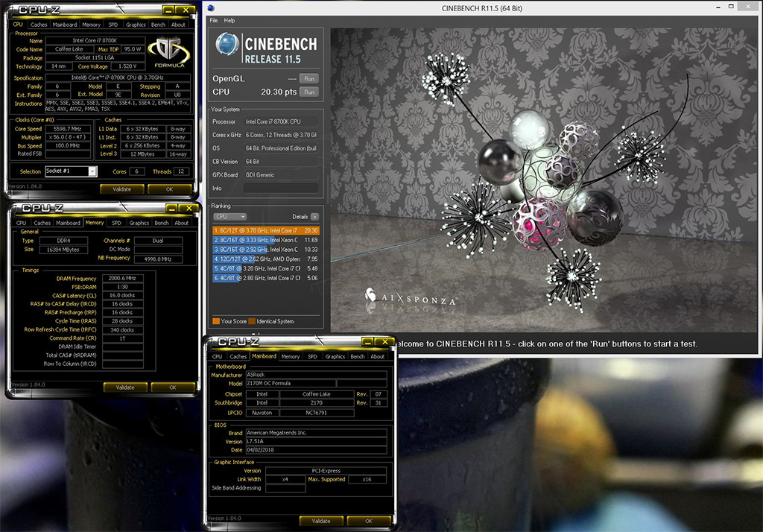The height and width of the screenshot is (532, 763).
Task: Click the Cinebench title bar app icon
Action: pyautogui.click(x=211, y=7)
